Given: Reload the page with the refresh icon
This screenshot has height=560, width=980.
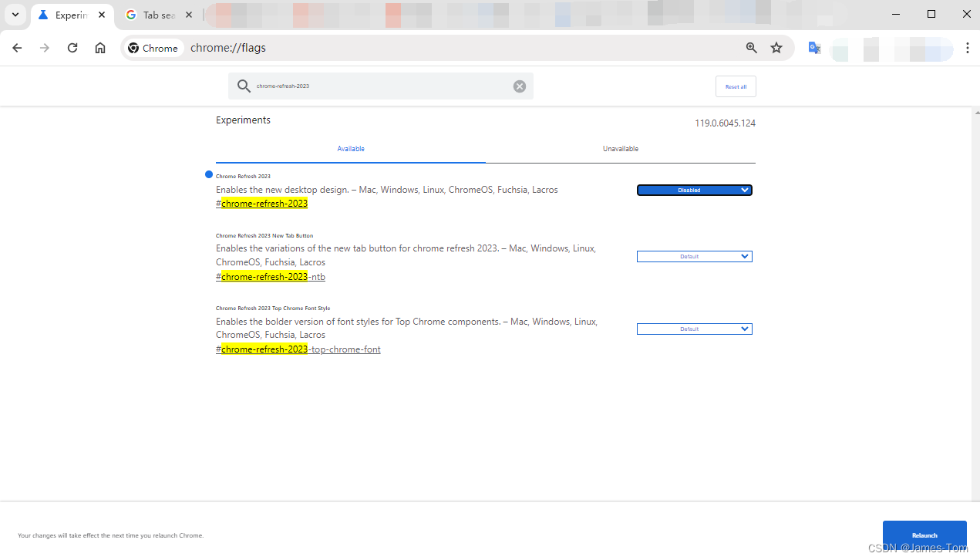Looking at the screenshot, I should pyautogui.click(x=72, y=48).
